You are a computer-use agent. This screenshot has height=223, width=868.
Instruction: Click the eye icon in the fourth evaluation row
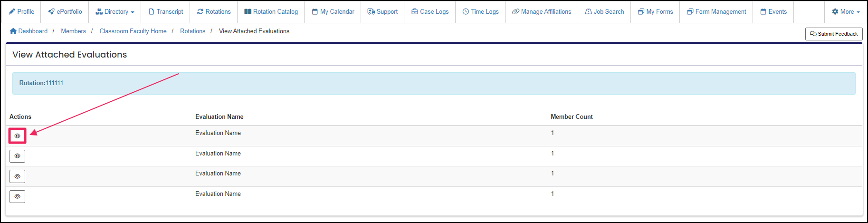[x=17, y=196]
